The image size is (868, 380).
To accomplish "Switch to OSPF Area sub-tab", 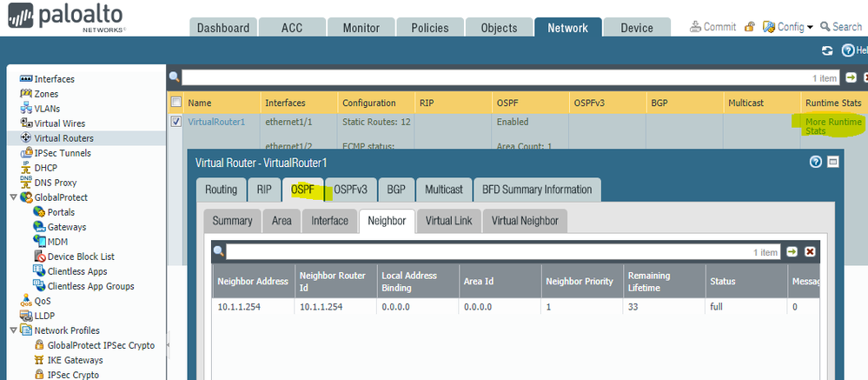I will click(282, 221).
